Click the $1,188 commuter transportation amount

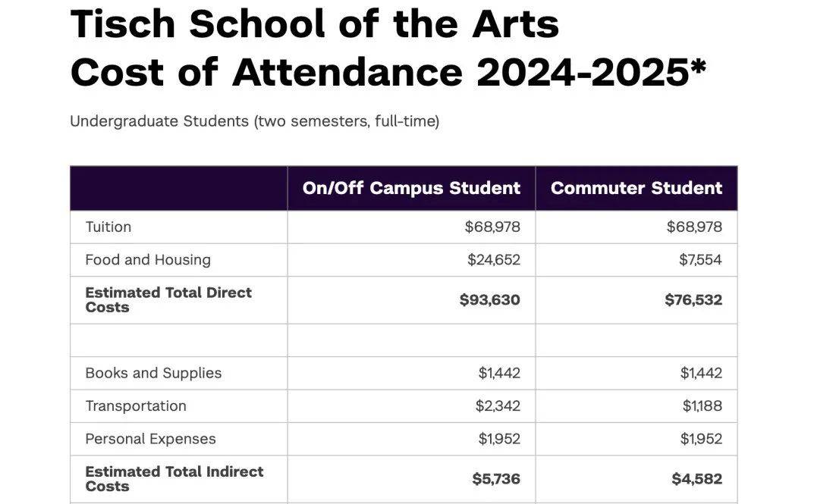coord(702,406)
